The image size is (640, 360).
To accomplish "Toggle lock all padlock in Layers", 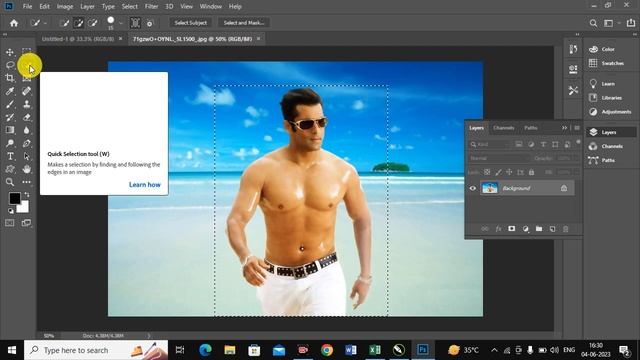I will 531,172.
